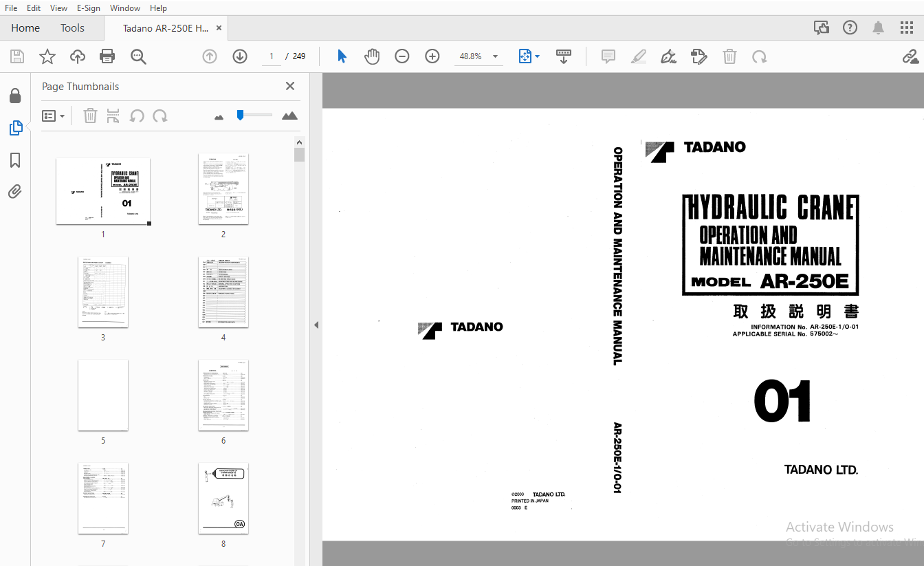
Task: Activate the Hand pan tool
Action: point(372,56)
